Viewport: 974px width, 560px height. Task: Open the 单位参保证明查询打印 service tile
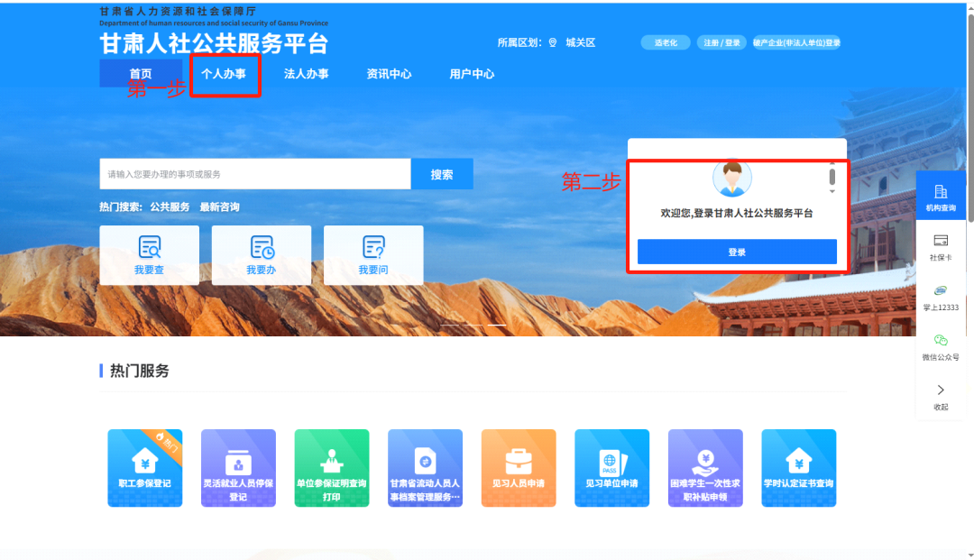[x=332, y=467]
